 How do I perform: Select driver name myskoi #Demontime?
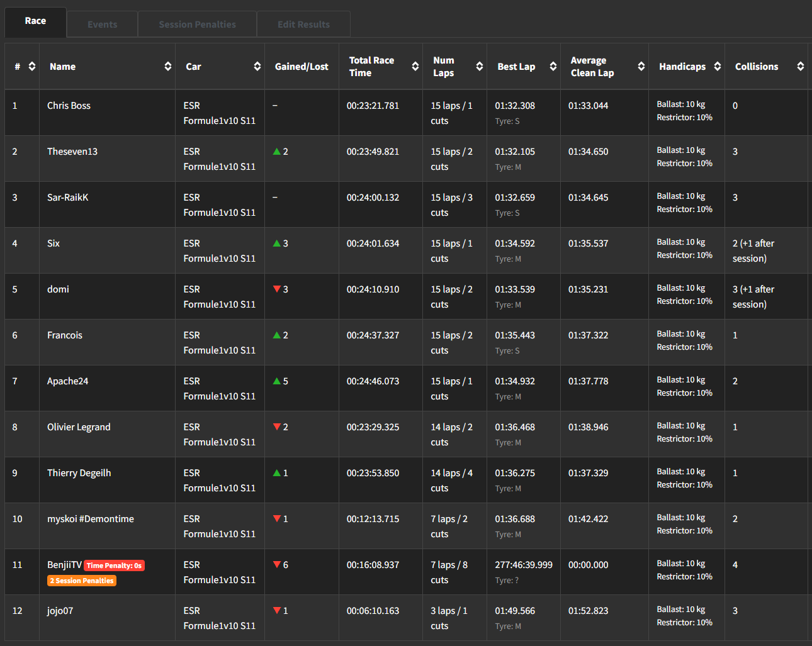click(91, 519)
